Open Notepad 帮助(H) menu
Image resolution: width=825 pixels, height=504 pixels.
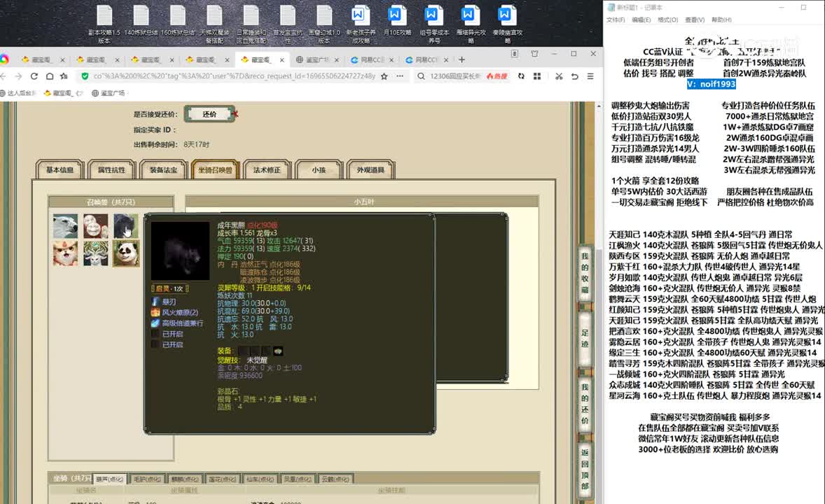point(721,20)
